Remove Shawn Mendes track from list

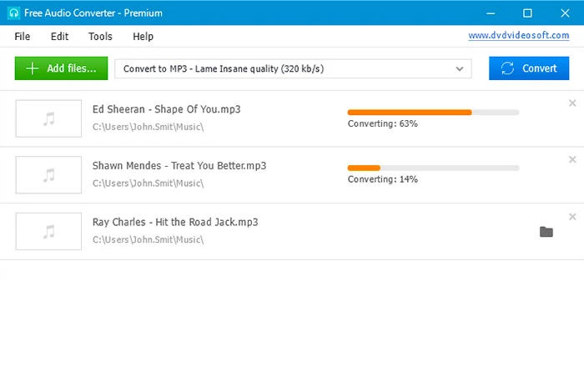click(x=572, y=159)
